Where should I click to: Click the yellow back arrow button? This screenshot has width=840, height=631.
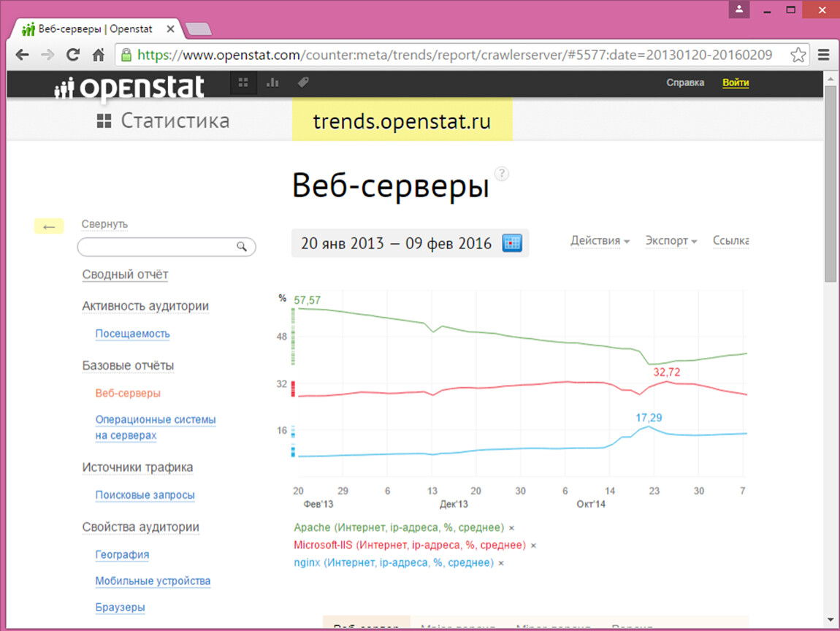click(49, 226)
